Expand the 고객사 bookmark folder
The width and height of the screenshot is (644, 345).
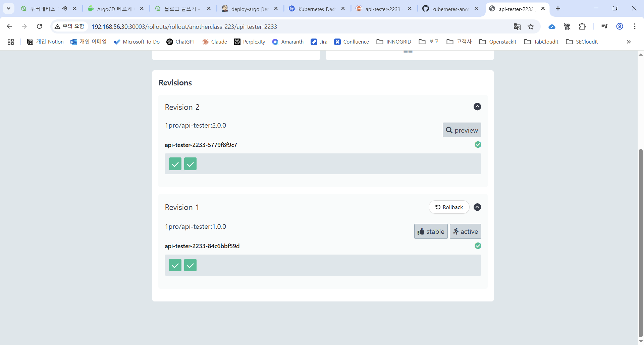(x=459, y=42)
